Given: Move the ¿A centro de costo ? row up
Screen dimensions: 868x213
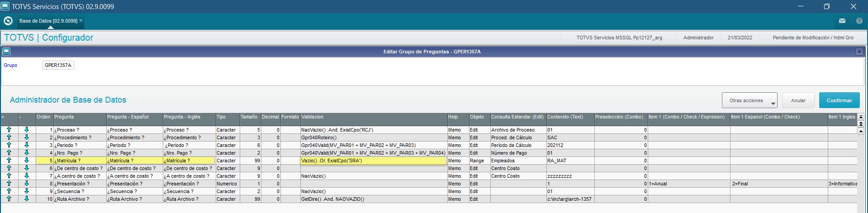Looking at the screenshot, I should [9, 176].
